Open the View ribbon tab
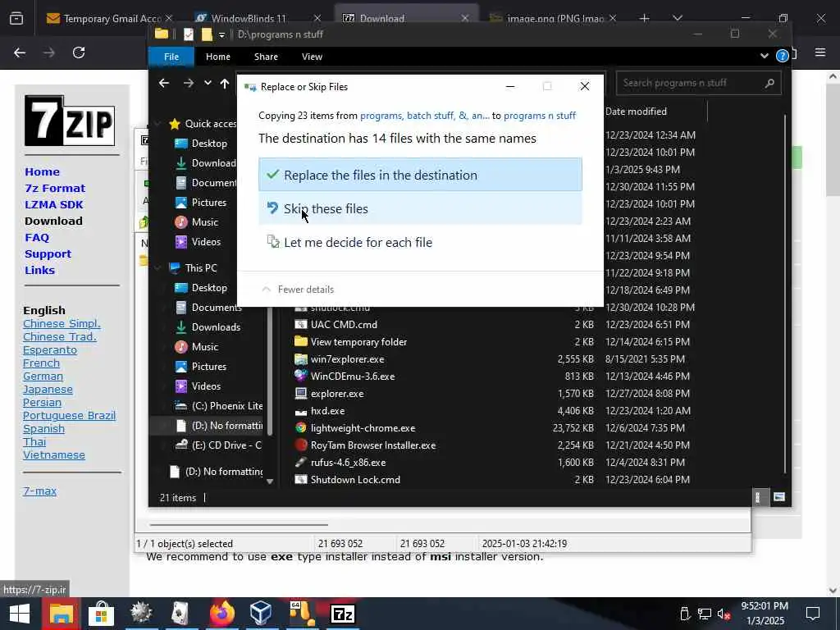Viewport: 840px width, 630px height. [312, 57]
